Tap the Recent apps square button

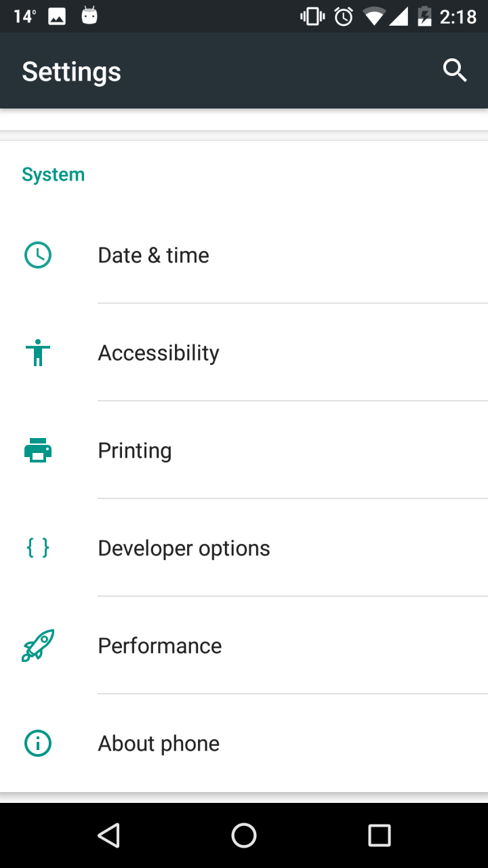[380, 835]
